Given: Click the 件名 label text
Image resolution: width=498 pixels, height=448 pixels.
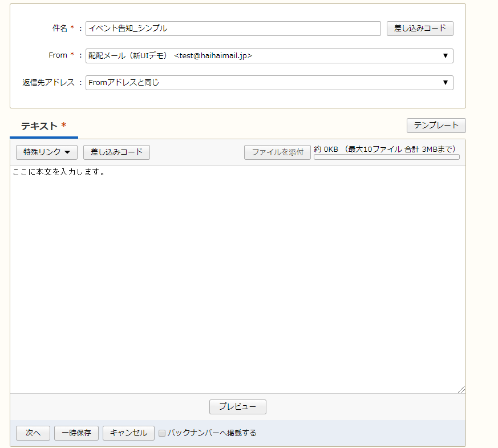Looking at the screenshot, I should pyautogui.click(x=60, y=29).
